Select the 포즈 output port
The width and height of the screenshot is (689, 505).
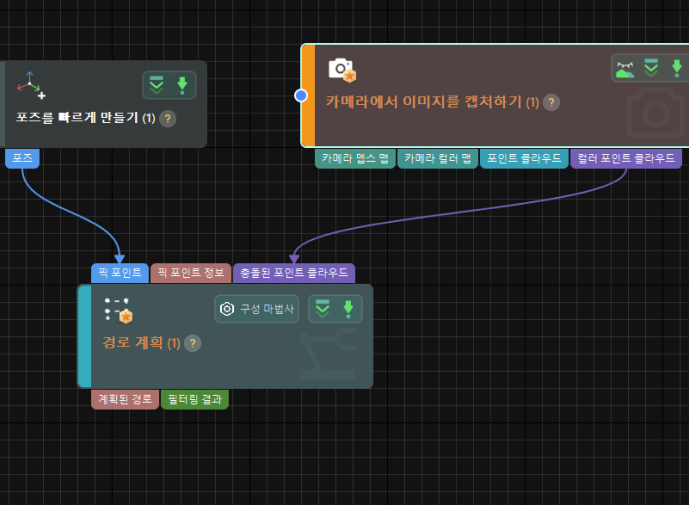tap(22, 158)
